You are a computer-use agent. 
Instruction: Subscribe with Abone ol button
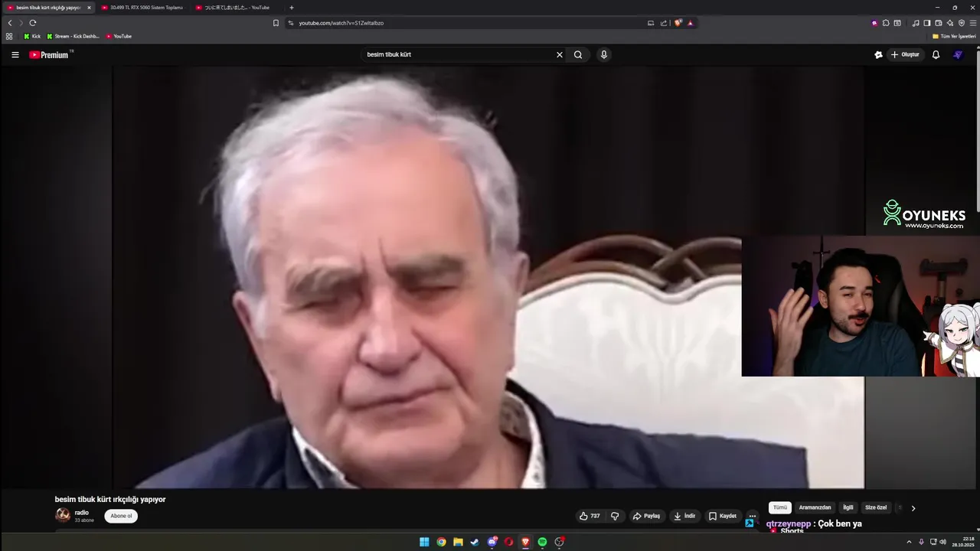[x=121, y=517]
